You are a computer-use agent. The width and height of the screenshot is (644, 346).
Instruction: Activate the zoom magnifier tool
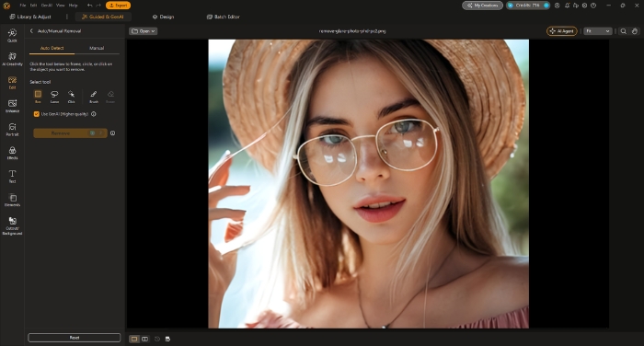point(624,31)
